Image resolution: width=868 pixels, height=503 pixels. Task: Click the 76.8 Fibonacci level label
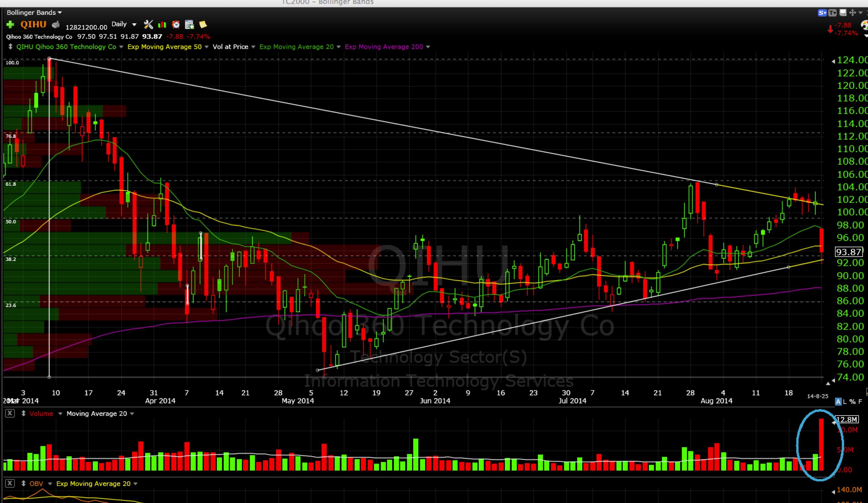(11, 136)
